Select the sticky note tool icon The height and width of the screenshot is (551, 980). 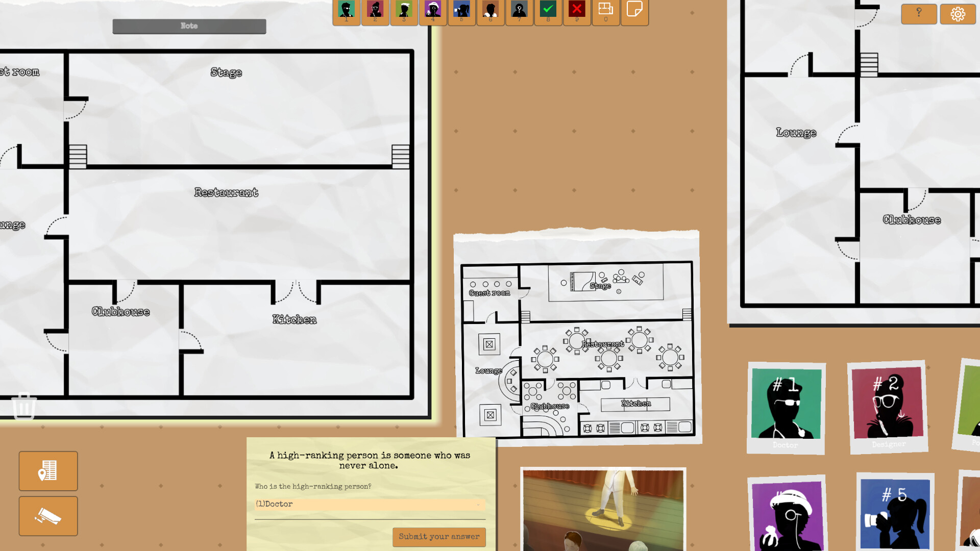634,11
